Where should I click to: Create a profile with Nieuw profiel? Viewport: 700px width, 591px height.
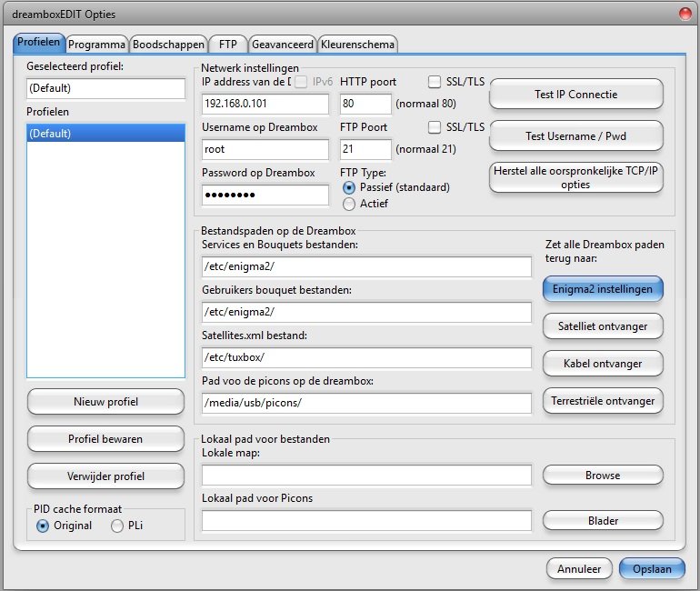108,401
